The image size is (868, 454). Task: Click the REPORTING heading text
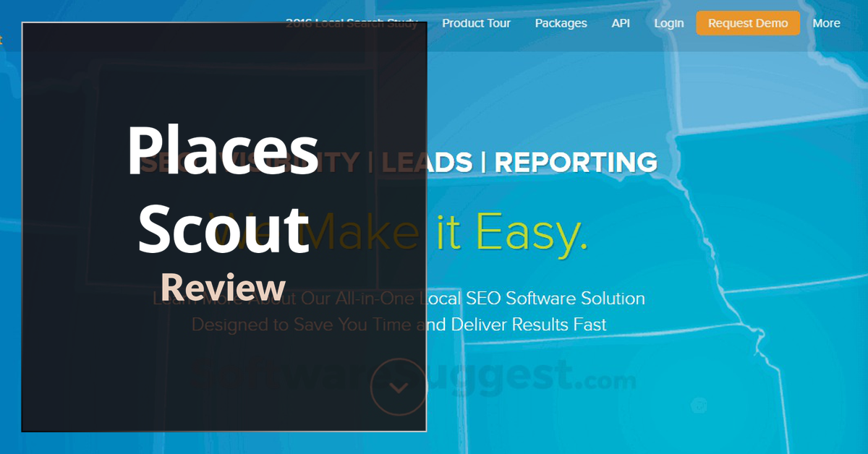coord(576,163)
